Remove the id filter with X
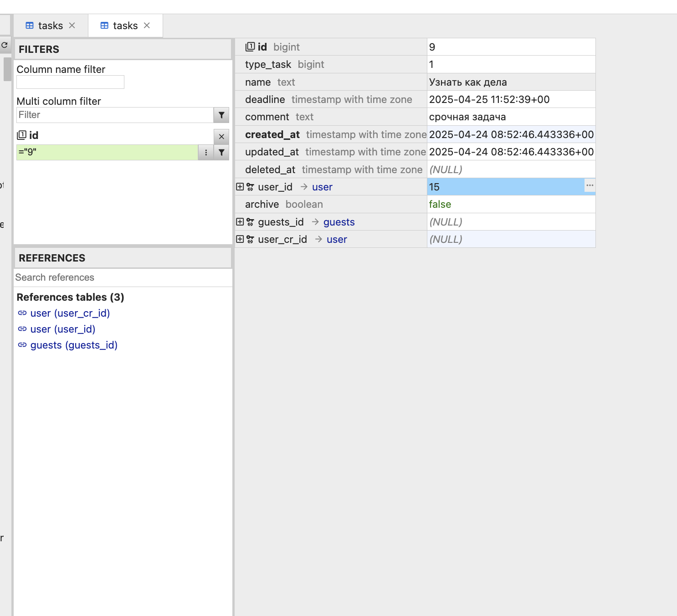677x616 pixels. click(x=221, y=136)
